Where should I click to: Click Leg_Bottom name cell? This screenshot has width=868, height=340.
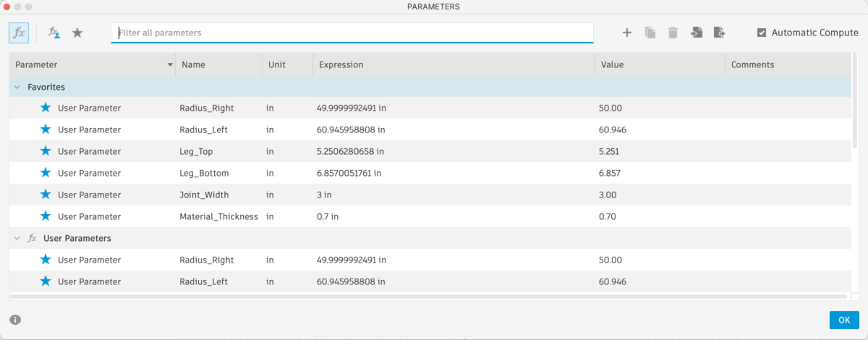(x=204, y=173)
